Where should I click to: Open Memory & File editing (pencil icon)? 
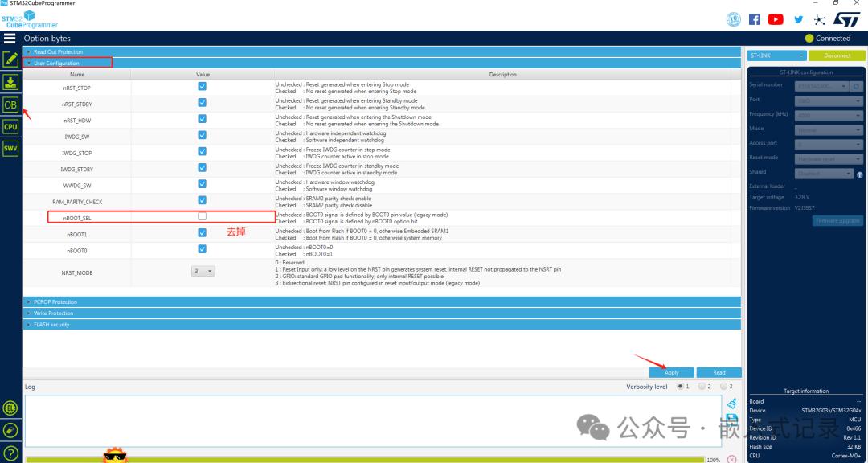[x=10, y=59]
